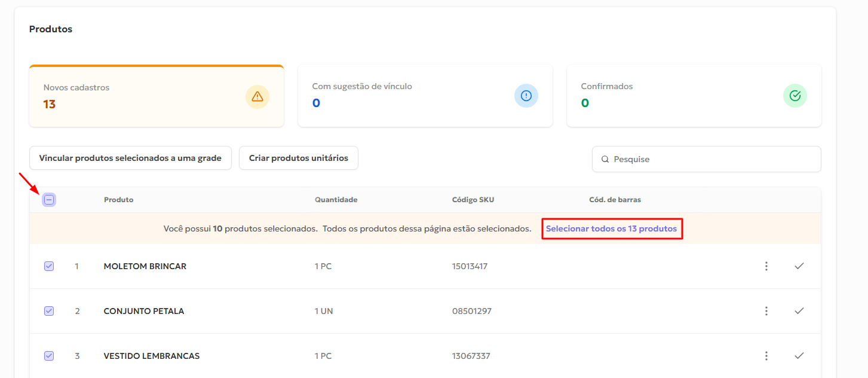The image size is (868, 378).
Task: Click the orange warning icon in Novos cadastros
Action: [257, 96]
